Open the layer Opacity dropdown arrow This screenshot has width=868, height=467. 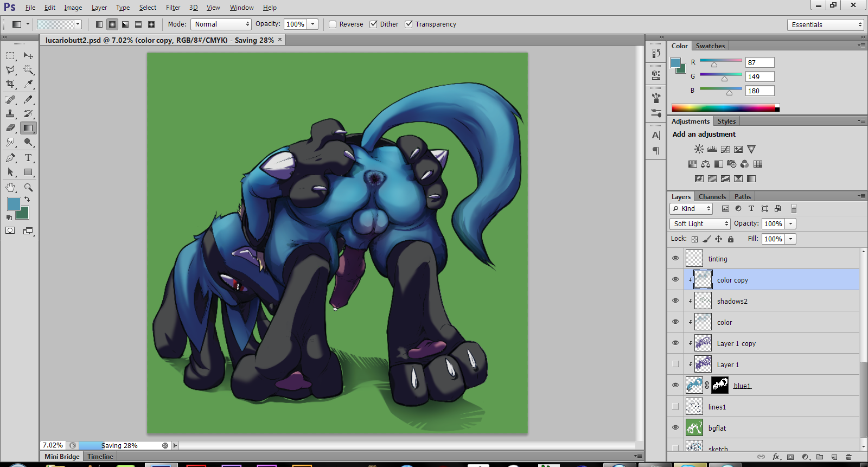click(x=790, y=224)
